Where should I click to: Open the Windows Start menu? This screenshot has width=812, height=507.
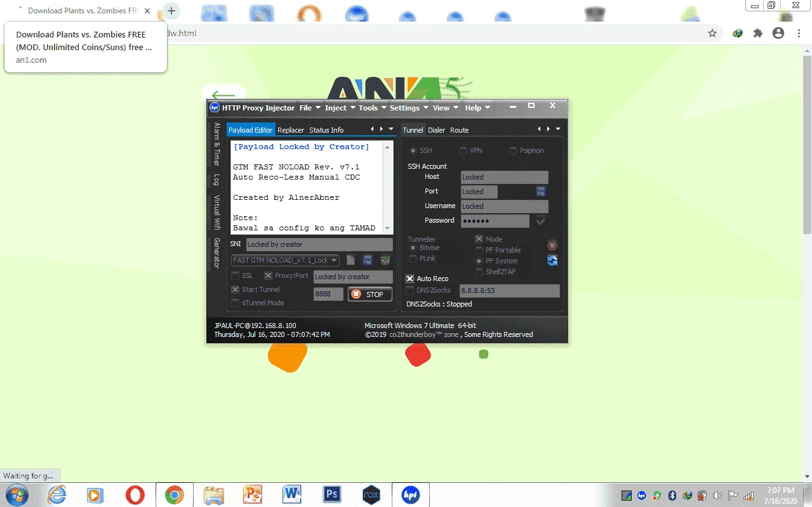tap(16, 495)
